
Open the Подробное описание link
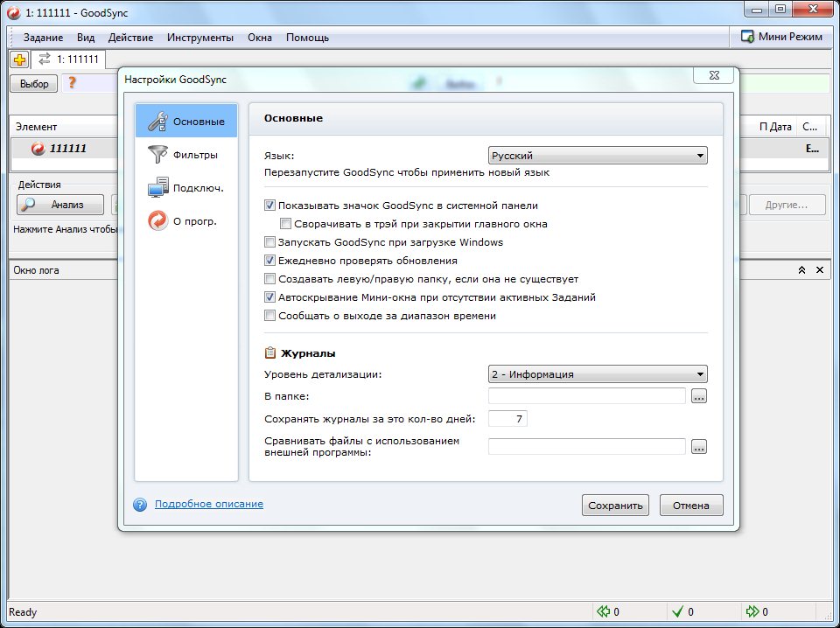(x=208, y=504)
